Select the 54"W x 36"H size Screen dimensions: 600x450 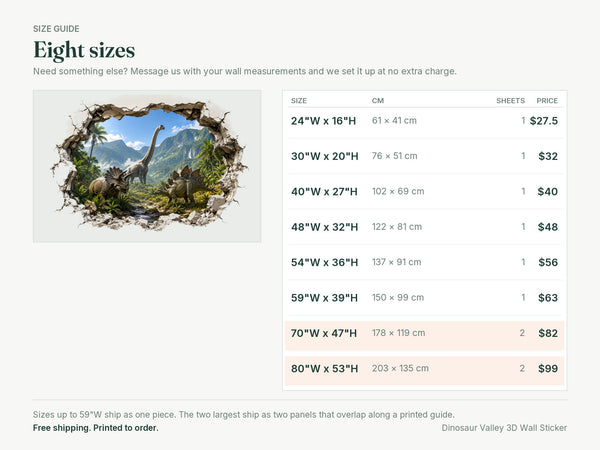(x=425, y=262)
